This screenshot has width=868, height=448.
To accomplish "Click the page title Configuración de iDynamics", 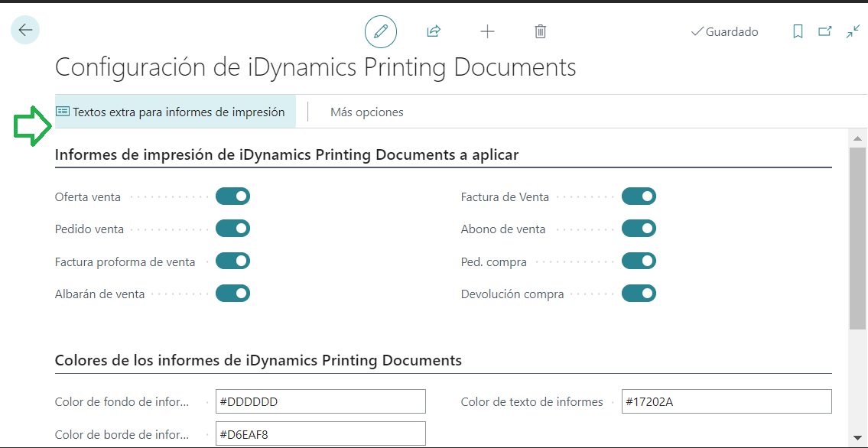I will [x=316, y=67].
